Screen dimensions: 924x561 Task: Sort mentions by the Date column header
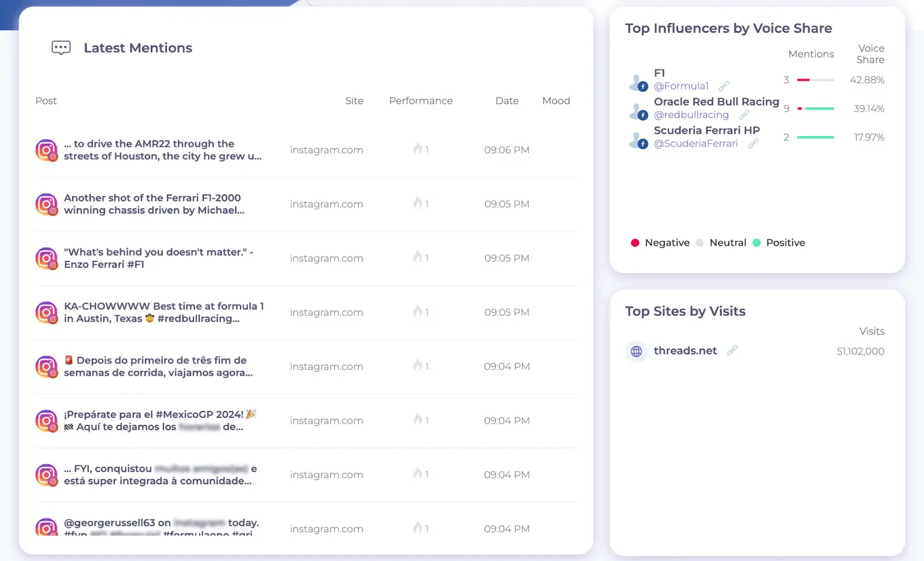pyautogui.click(x=506, y=100)
